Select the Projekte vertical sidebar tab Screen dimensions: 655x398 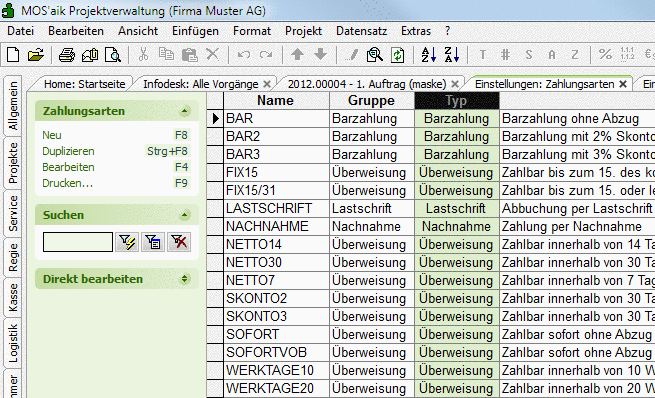[13, 163]
